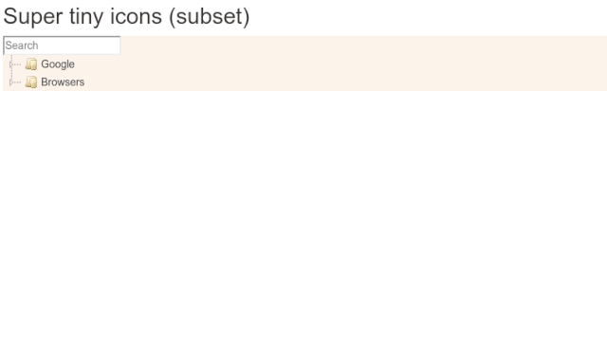
Task: Click the Search placeholder text
Action: click(22, 45)
